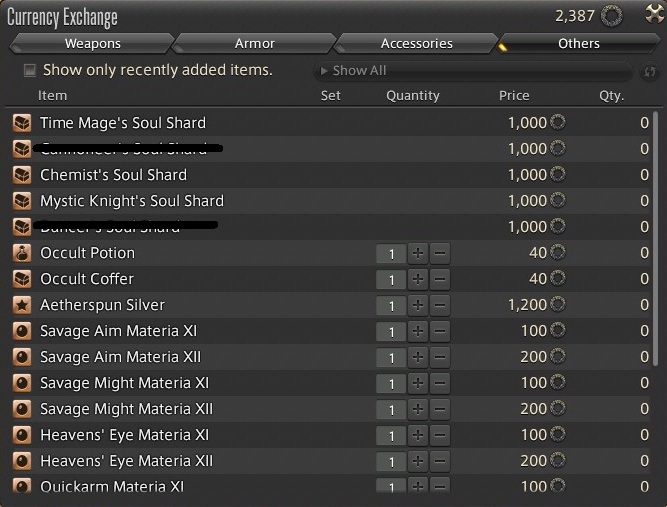Select Savage Aim Materia XI name
Viewport: 667px width, 507px height.
(x=119, y=331)
